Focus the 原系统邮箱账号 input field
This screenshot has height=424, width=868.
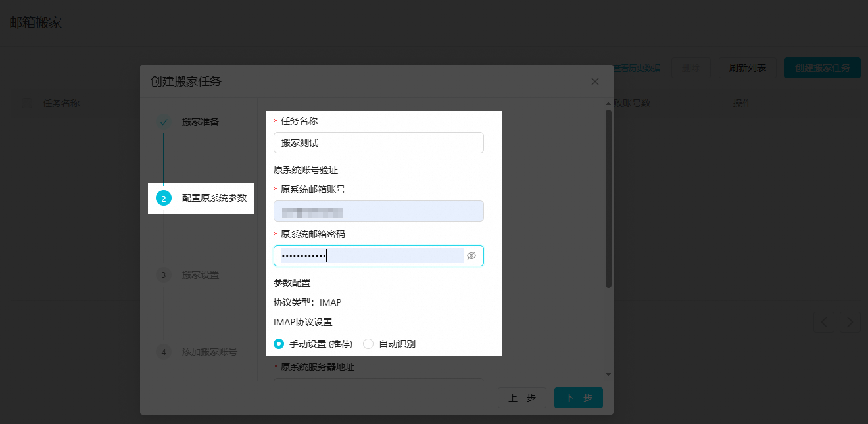378,211
